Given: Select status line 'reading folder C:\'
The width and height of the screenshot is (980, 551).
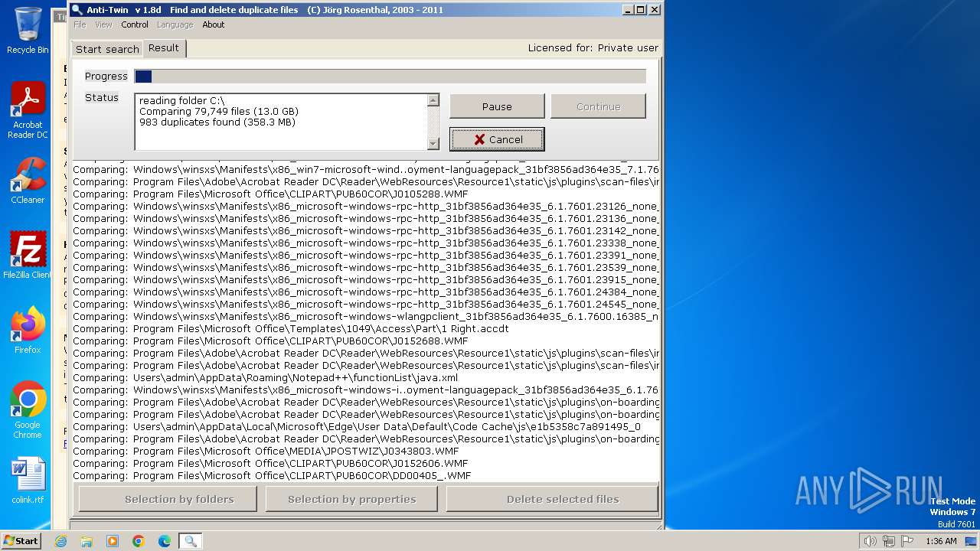Looking at the screenshot, I should pyautogui.click(x=181, y=100).
